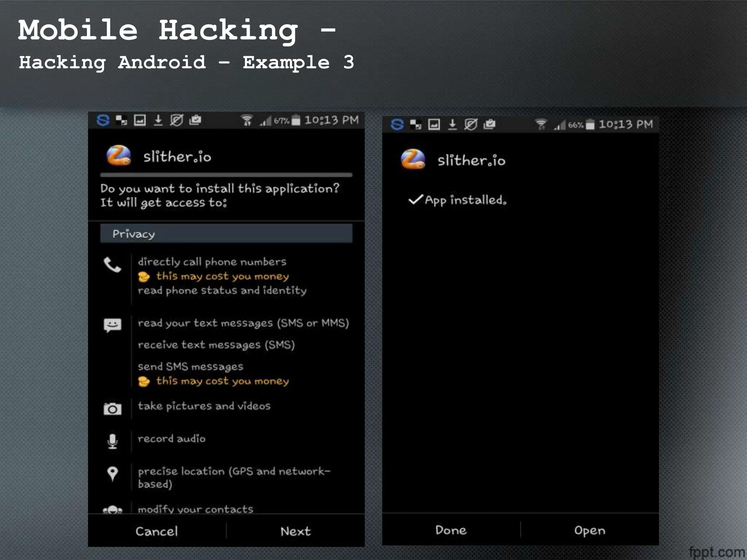The width and height of the screenshot is (747, 560).
Task: Tap the location pin icon
Action: [112, 474]
